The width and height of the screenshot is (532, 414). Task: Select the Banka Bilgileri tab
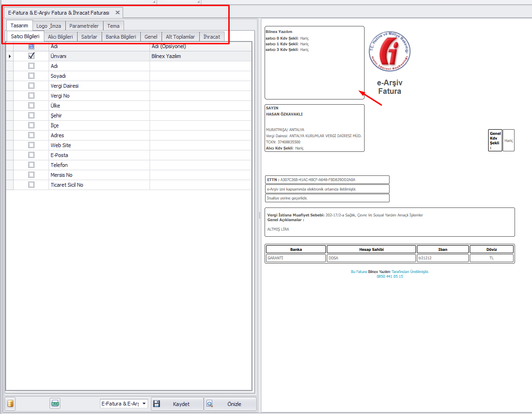[x=121, y=36]
